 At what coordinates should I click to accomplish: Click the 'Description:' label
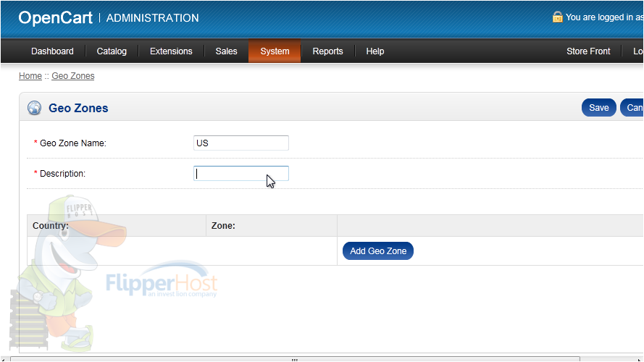coord(62,174)
